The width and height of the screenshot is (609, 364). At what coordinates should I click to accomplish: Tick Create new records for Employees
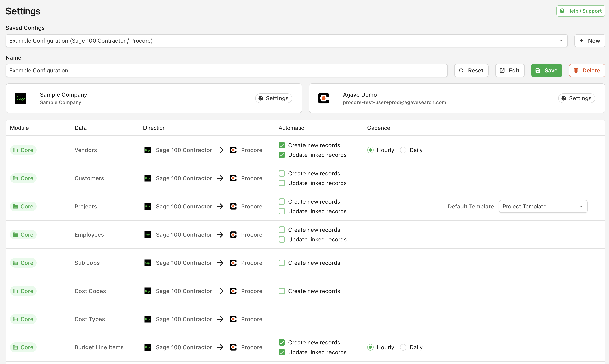(x=282, y=230)
